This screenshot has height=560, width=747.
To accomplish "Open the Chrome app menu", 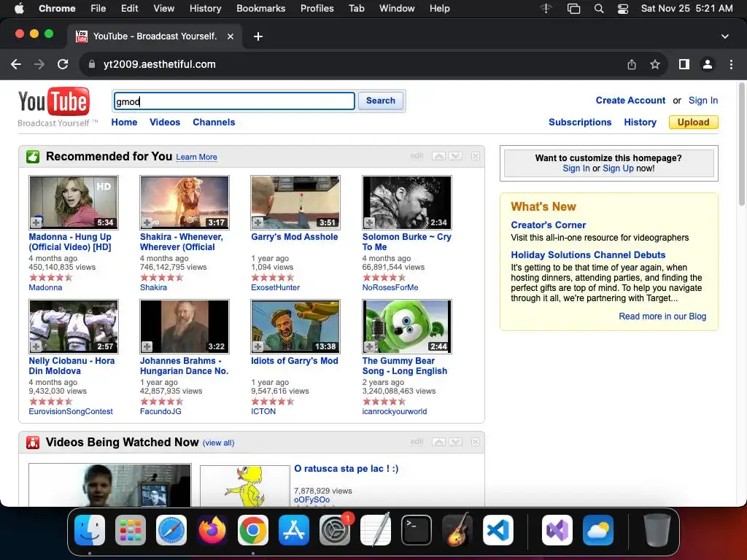I will (x=57, y=9).
